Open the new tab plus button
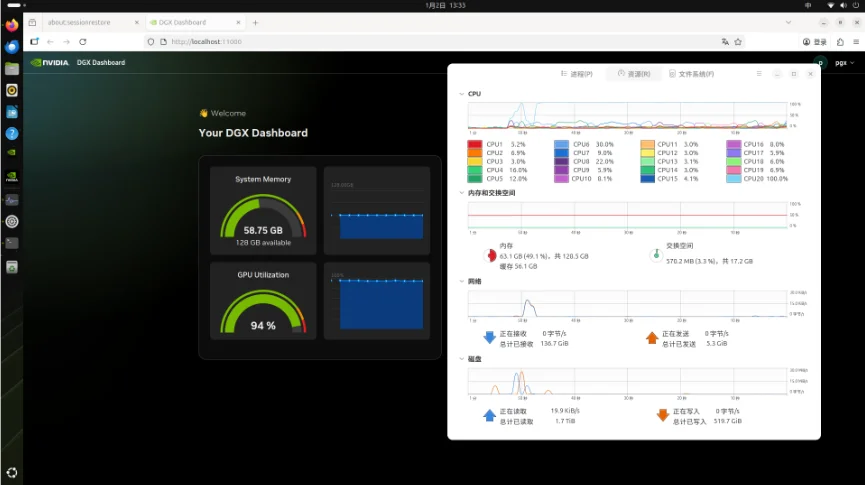Screen dimensions: 865x485 click(x=255, y=22)
